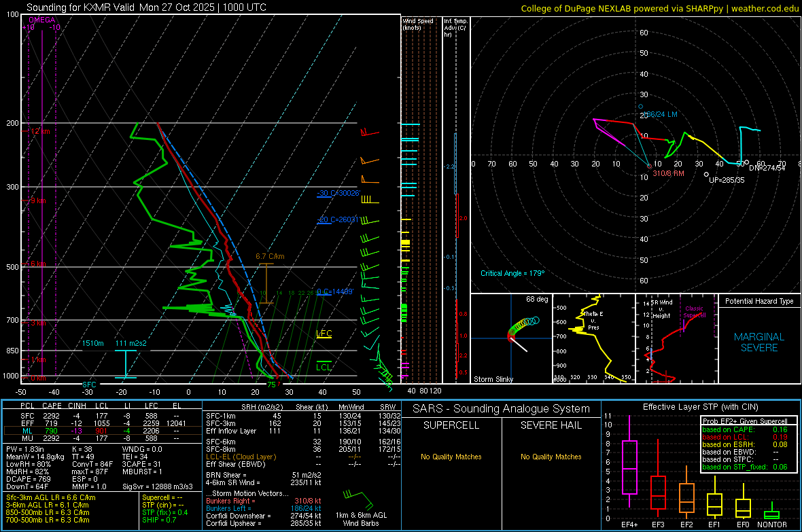The height and width of the screenshot is (532, 802).
Task: Click the 'based on ESRH: 0.08' row
Action: pos(745,444)
